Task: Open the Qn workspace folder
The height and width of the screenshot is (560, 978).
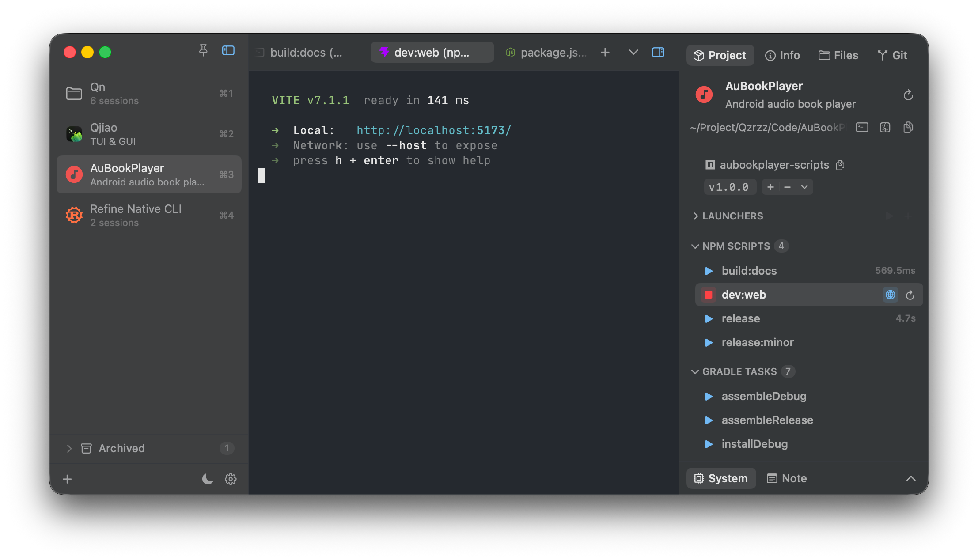Action: [149, 94]
